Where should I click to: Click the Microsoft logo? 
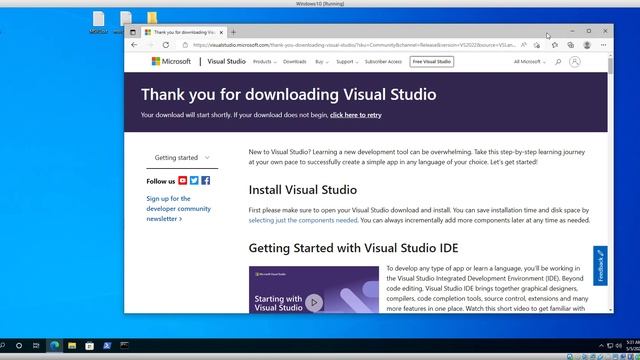[171, 61]
